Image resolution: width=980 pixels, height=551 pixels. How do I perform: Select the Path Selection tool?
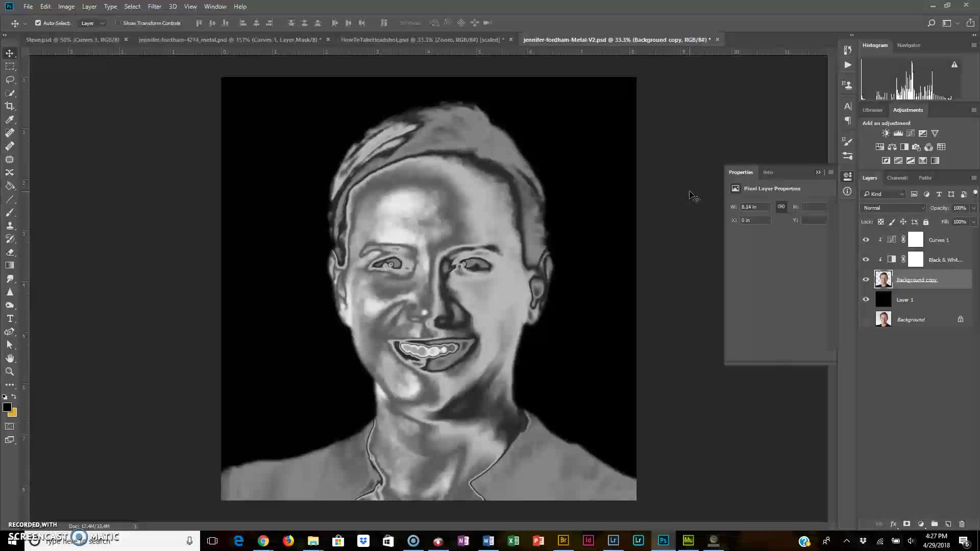pyautogui.click(x=10, y=345)
